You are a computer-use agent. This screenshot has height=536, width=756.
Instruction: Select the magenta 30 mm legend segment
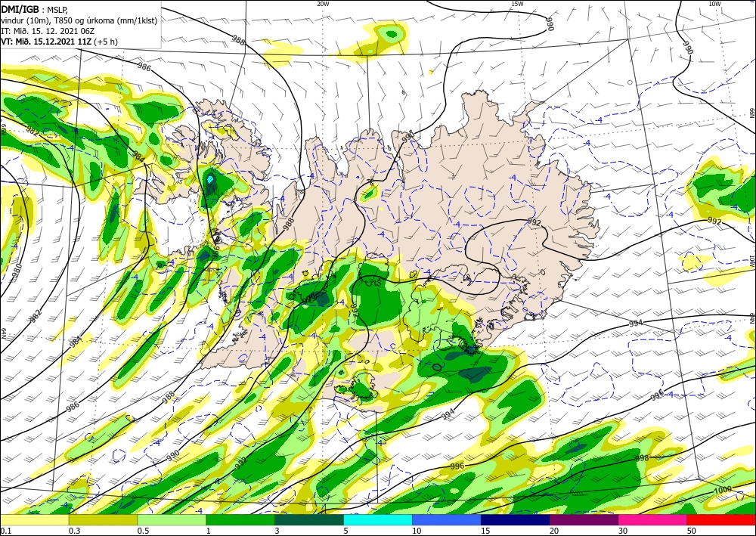point(653,520)
